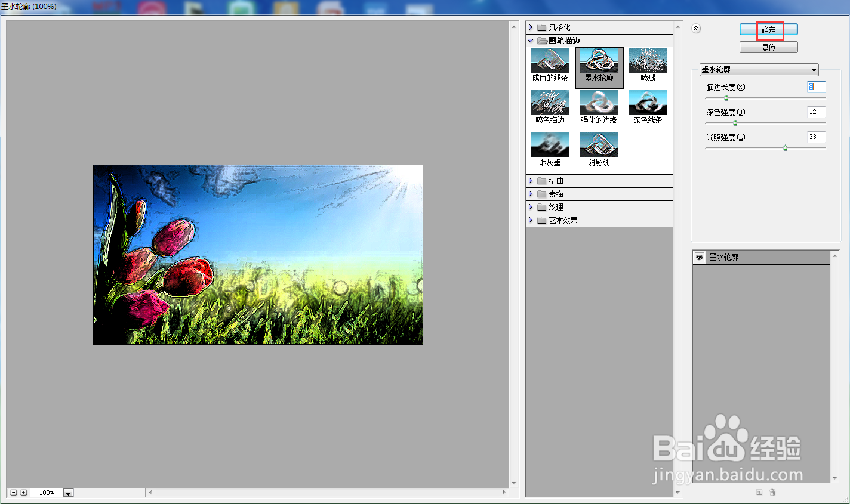
Task: Click the 复位 button
Action: tap(768, 48)
